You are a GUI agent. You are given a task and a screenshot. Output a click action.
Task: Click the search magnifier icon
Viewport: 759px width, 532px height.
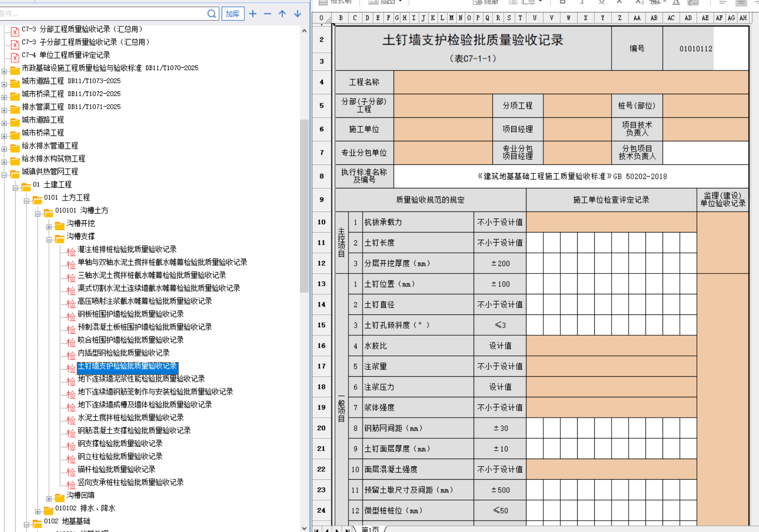point(212,14)
